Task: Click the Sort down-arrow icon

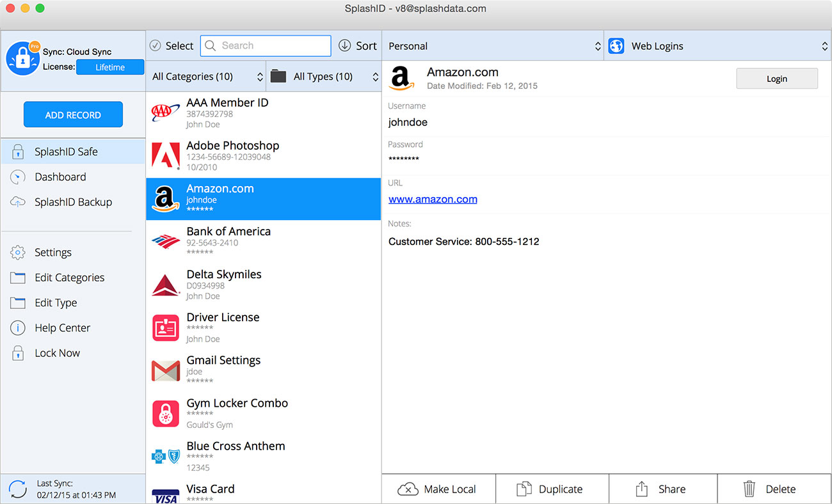Action: (x=345, y=45)
